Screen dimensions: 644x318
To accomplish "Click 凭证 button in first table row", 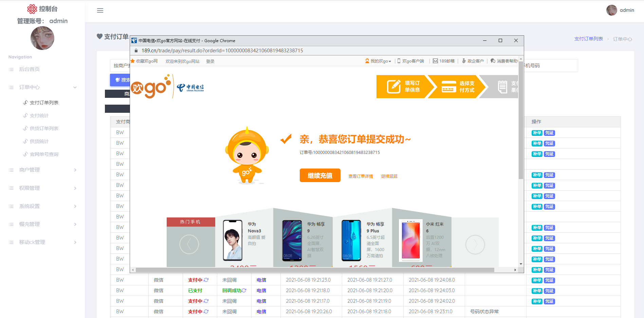I will [x=549, y=133].
